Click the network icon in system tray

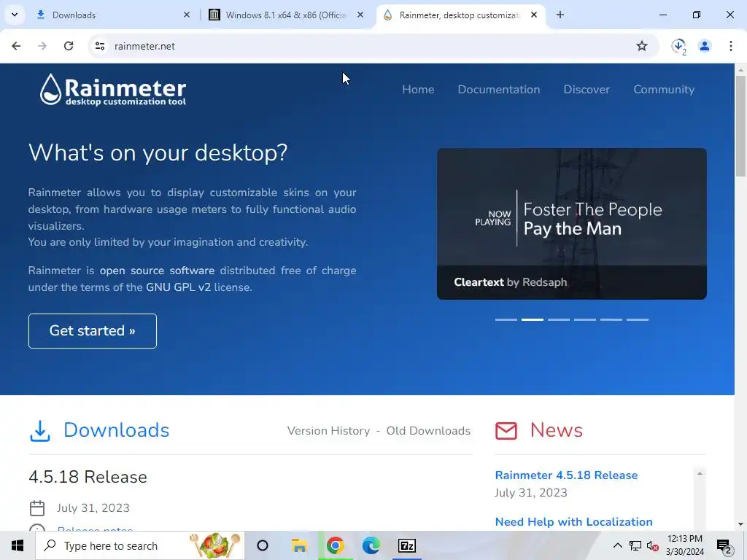pos(635,545)
